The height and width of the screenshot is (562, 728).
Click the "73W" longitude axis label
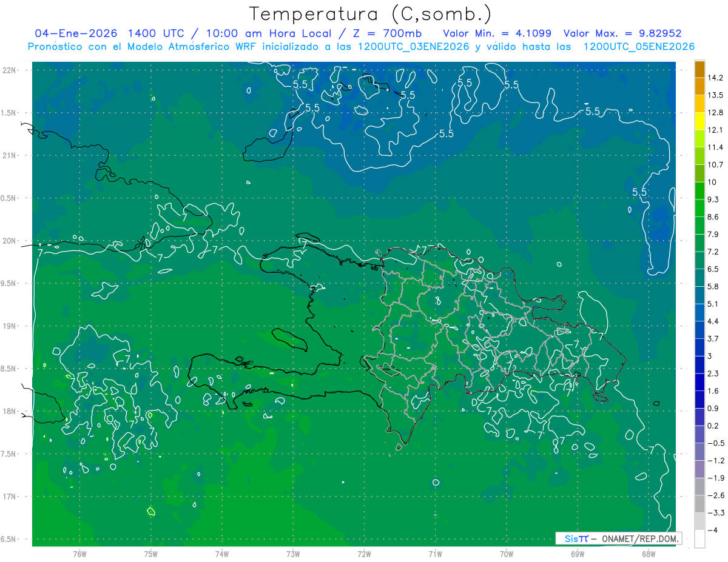pos(293,554)
